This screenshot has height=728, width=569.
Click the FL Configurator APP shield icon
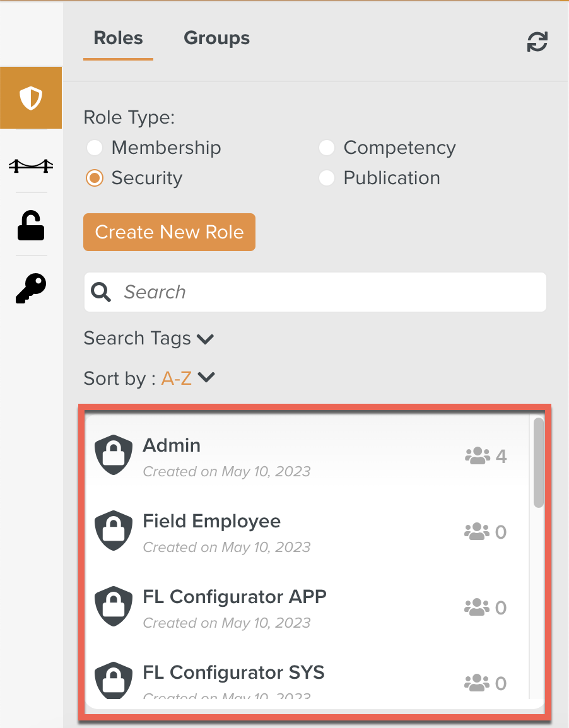coord(114,606)
